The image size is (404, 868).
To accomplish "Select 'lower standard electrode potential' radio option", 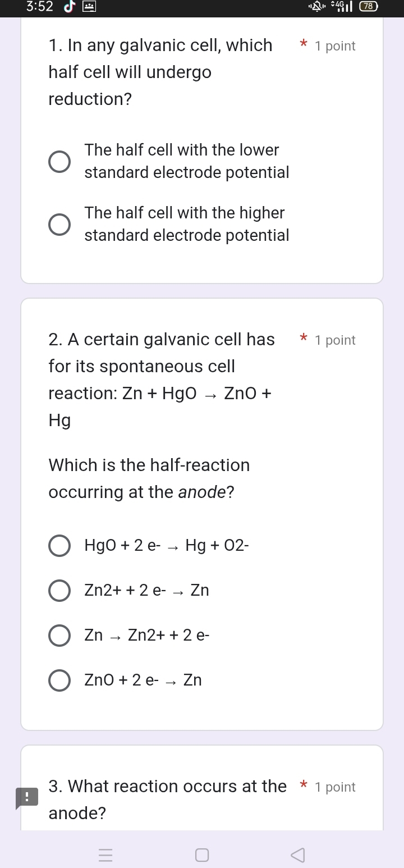I will (x=59, y=162).
